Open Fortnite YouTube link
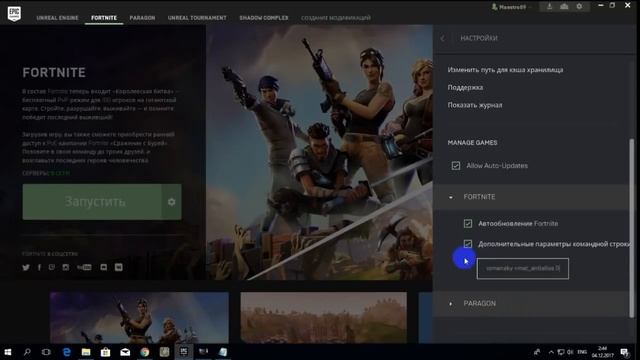 click(x=84, y=267)
